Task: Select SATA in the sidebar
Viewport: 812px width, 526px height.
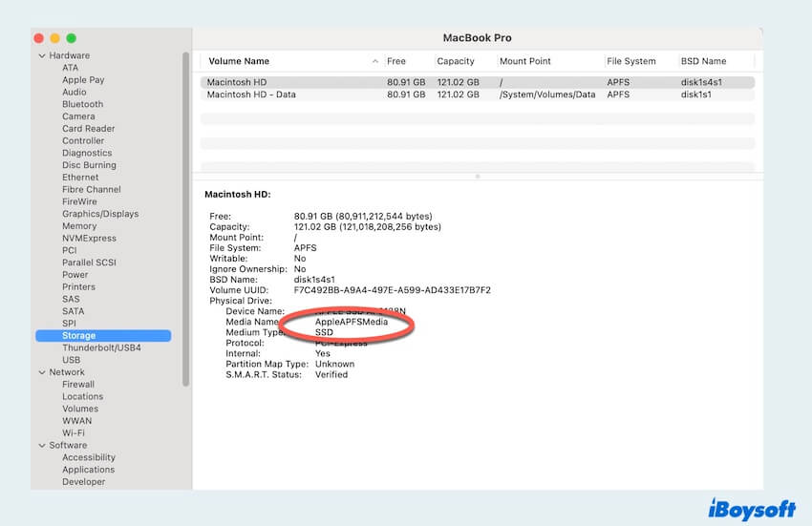Action: point(73,311)
